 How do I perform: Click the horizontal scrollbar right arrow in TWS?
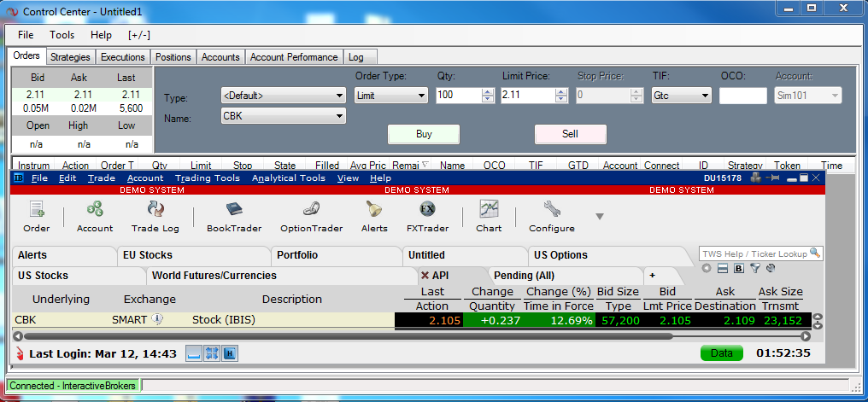pos(806,335)
